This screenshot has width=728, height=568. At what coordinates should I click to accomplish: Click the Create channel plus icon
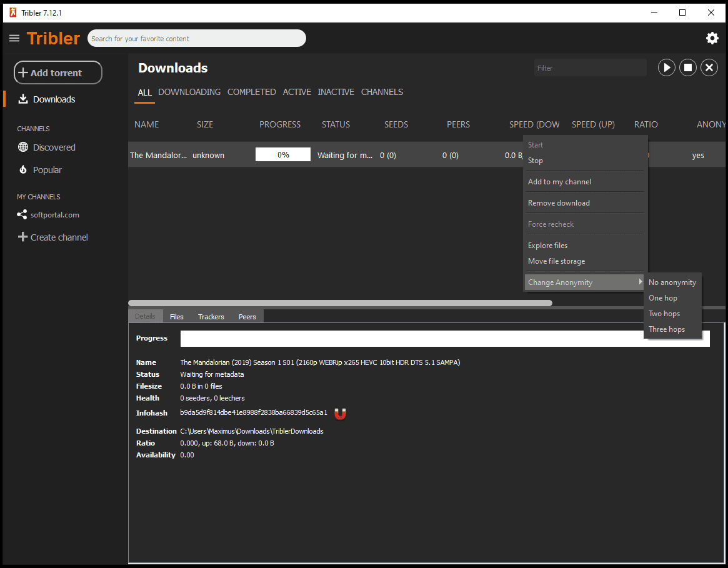point(22,237)
